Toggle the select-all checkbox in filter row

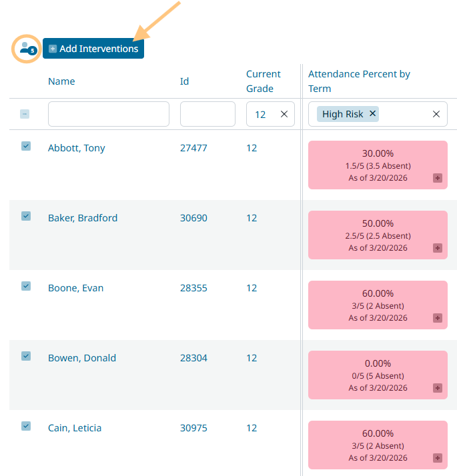[x=25, y=114]
